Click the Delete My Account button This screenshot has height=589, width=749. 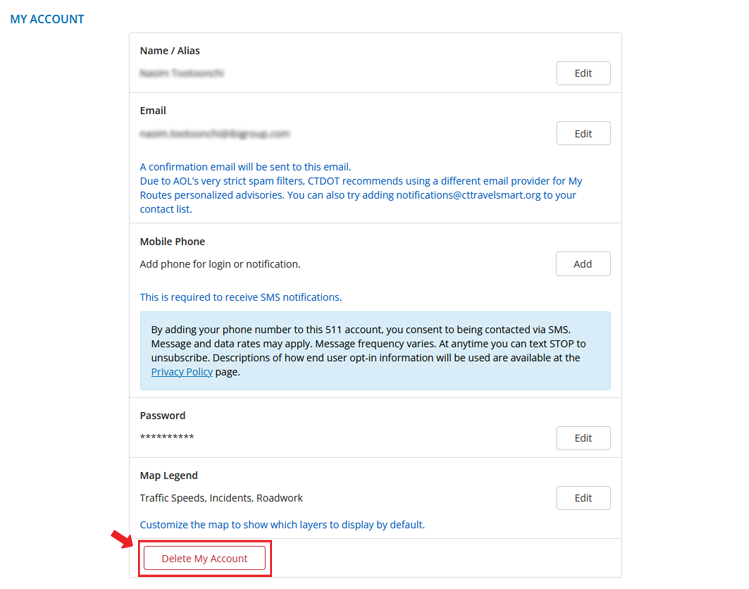[x=205, y=558]
